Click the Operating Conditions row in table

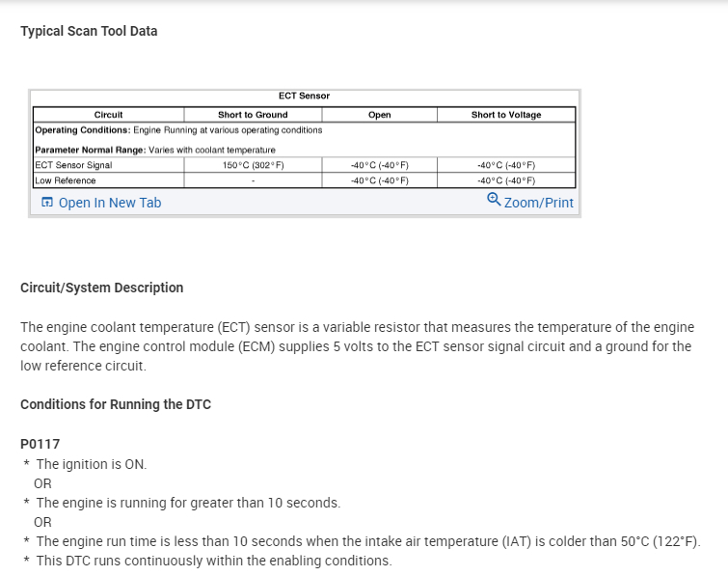click(178, 129)
